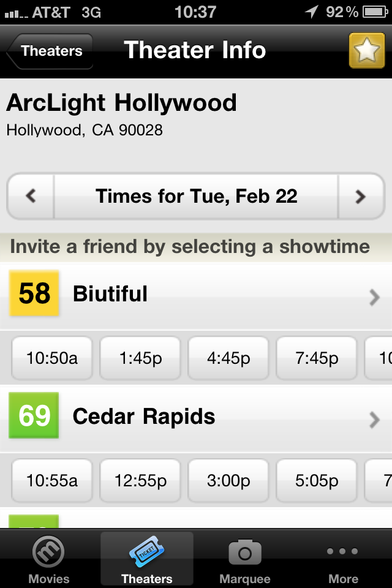The width and height of the screenshot is (392, 588).
Task: Tap the yellow 58 score badge
Action: (34, 293)
